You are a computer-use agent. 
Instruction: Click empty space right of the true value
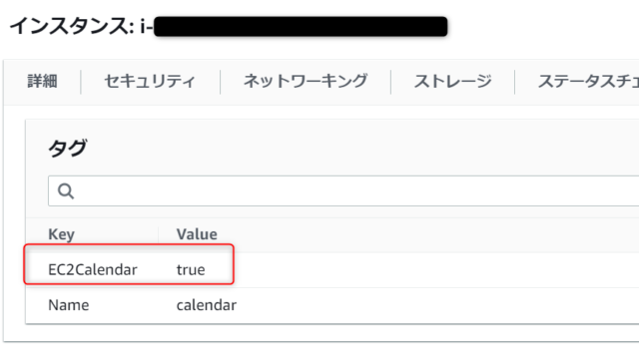[x=436, y=269]
